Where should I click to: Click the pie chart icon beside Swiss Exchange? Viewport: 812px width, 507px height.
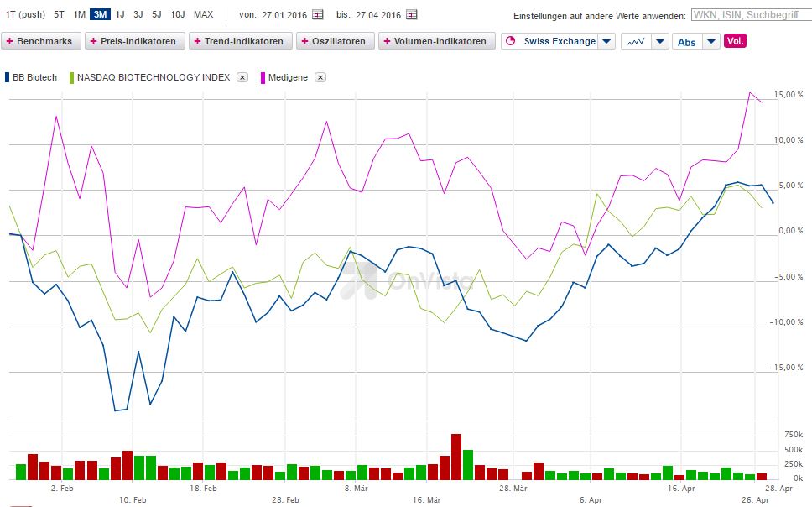pos(513,40)
